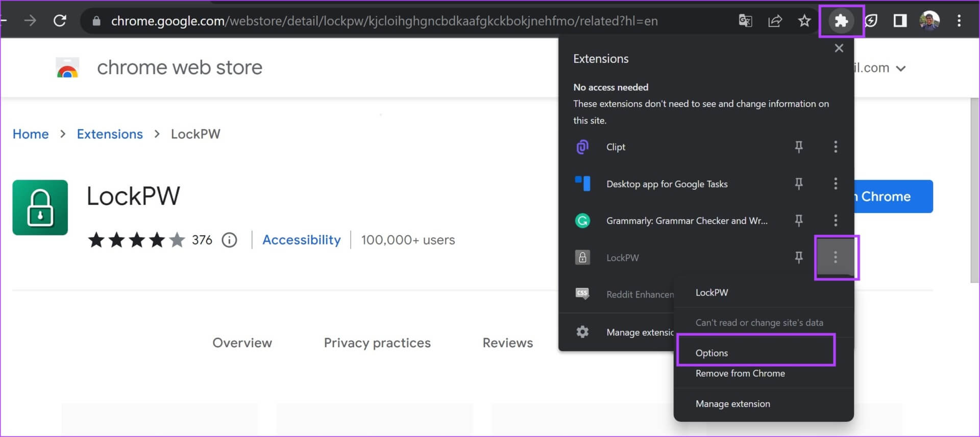980x437 pixels.
Task: Pin the Grammarly extension
Action: (x=799, y=221)
